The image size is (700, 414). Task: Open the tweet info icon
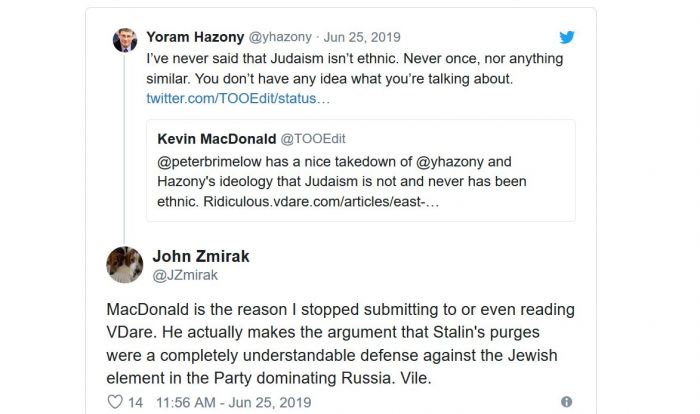[x=566, y=402]
